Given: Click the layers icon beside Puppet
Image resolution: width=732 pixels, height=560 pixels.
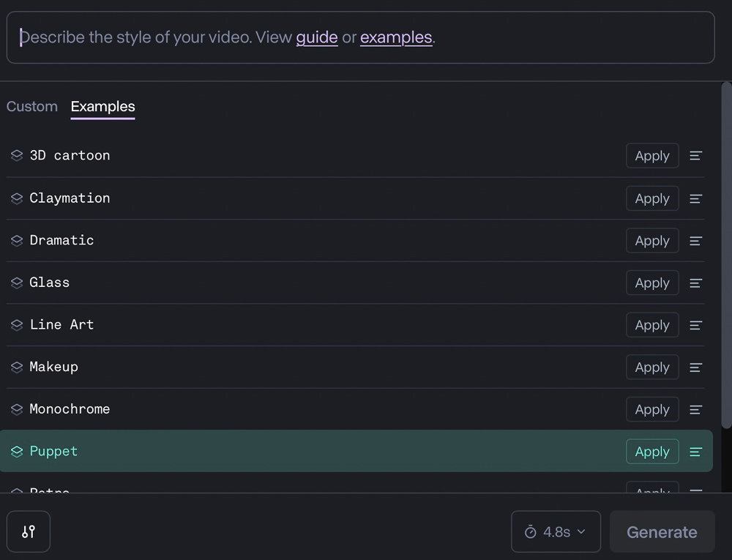Looking at the screenshot, I should (x=17, y=452).
